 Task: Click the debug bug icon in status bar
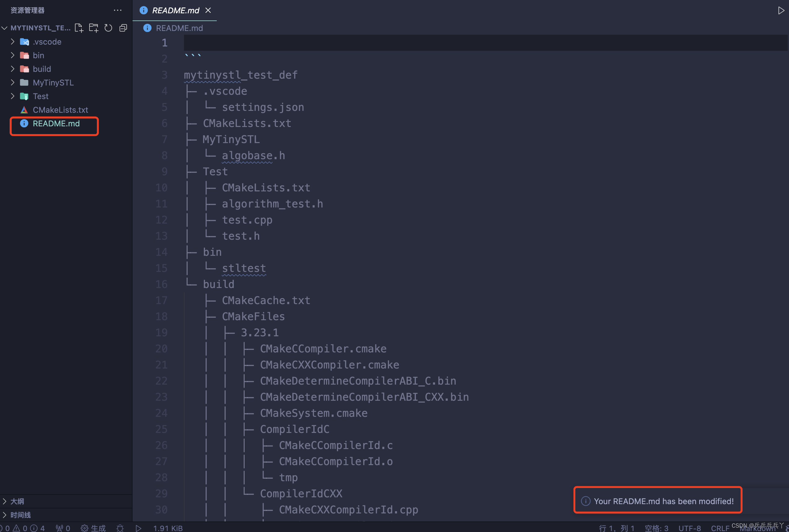pyautogui.click(x=120, y=528)
